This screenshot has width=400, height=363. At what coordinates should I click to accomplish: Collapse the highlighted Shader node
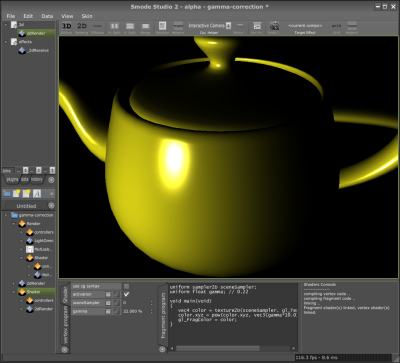(14, 292)
